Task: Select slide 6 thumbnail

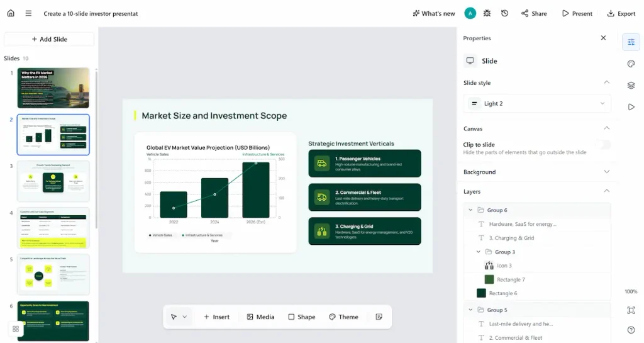Action: (53, 321)
